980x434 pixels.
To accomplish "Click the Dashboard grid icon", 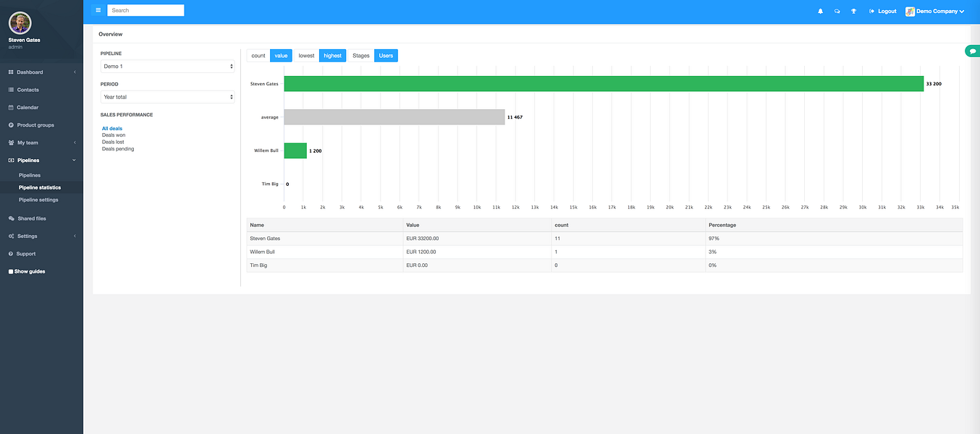I will point(11,72).
